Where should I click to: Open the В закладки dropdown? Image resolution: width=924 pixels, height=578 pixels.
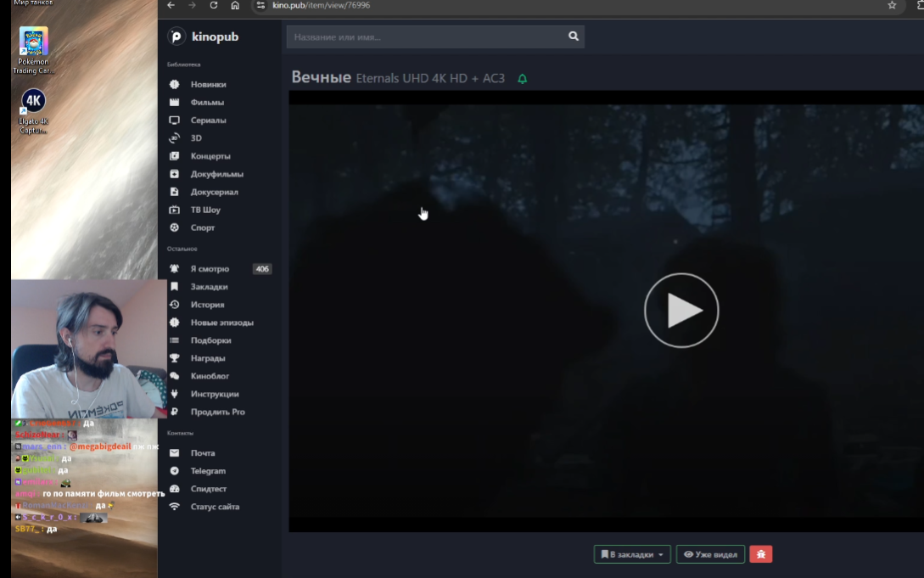pyautogui.click(x=632, y=554)
